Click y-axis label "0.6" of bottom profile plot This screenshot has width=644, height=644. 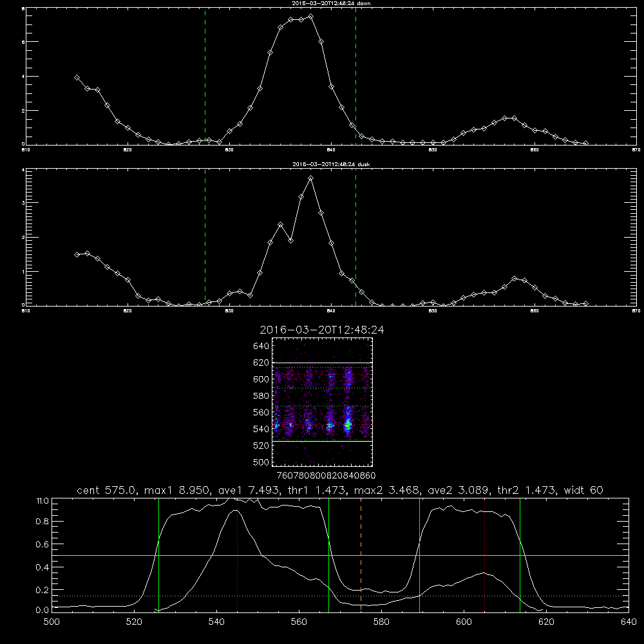coord(43,544)
